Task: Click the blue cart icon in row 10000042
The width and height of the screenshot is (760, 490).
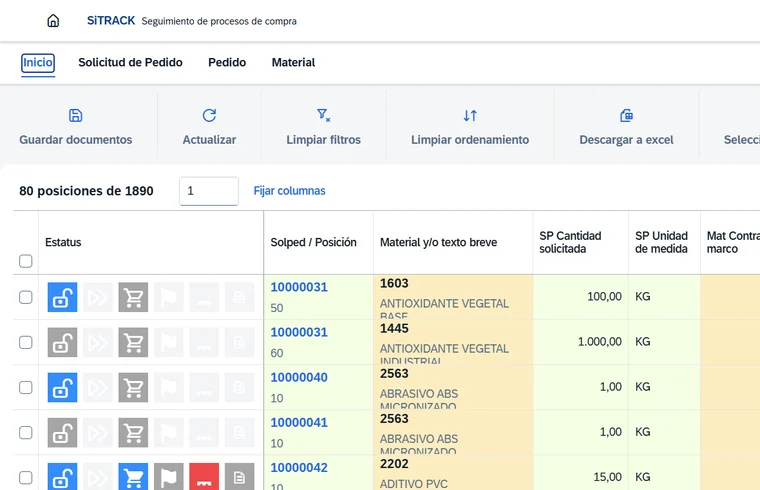Action: click(133, 476)
